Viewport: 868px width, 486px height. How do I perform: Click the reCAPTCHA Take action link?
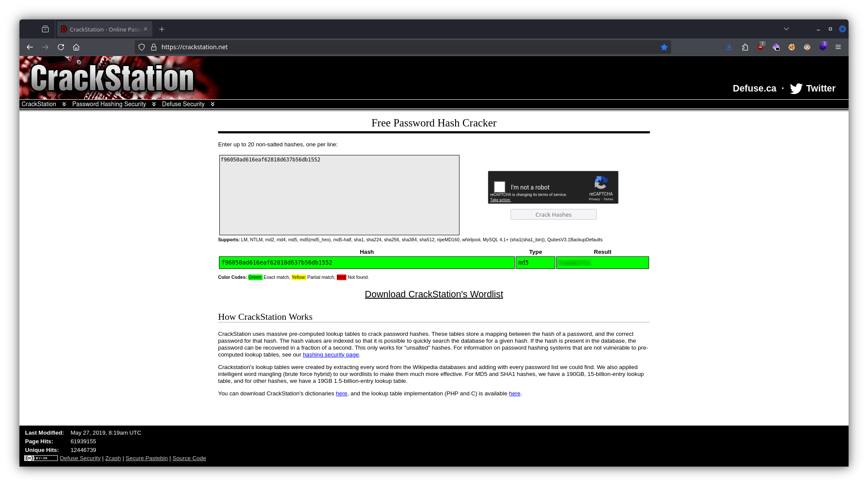tap(500, 200)
